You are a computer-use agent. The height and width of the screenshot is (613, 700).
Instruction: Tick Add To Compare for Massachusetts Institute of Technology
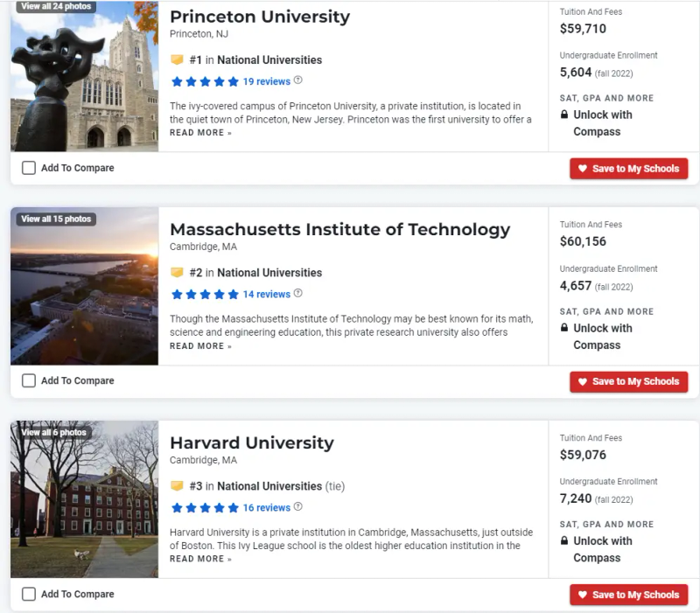click(29, 380)
